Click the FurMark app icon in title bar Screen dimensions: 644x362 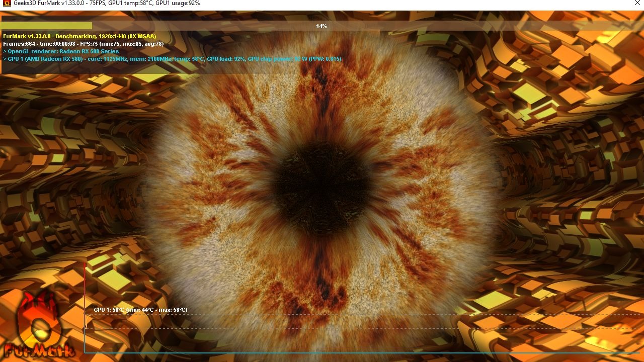7,4
